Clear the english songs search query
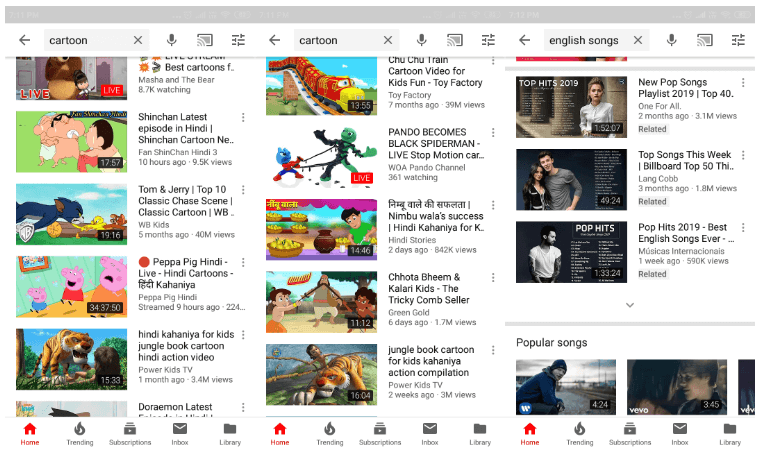This screenshot has width=764, height=461. (638, 40)
